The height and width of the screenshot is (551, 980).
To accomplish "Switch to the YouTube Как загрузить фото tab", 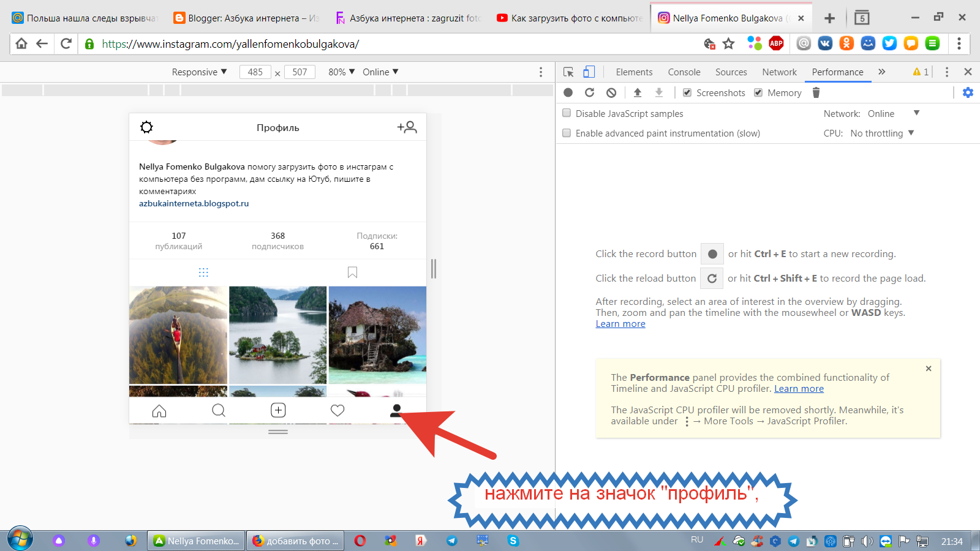I will point(570,18).
